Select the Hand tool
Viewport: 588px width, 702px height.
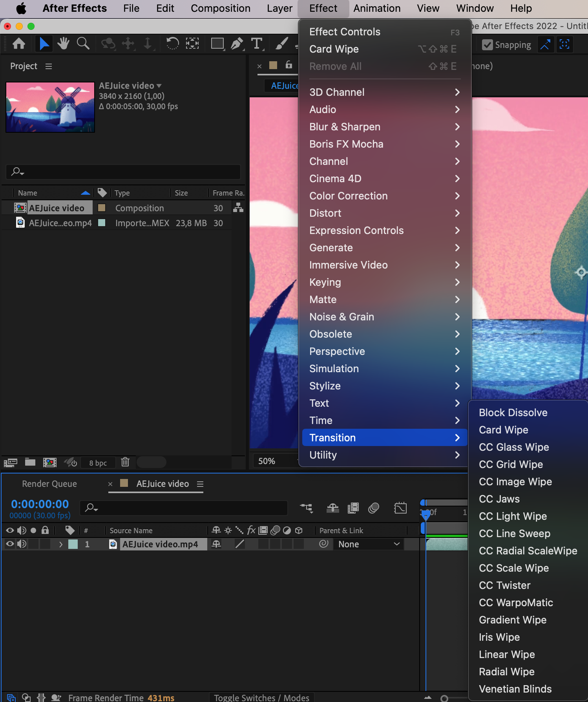[63, 44]
